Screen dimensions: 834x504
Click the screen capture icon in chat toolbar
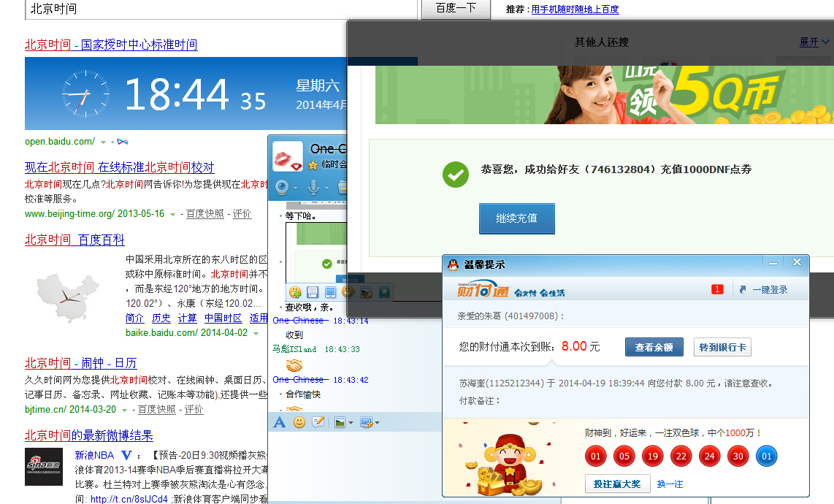(366, 423)
